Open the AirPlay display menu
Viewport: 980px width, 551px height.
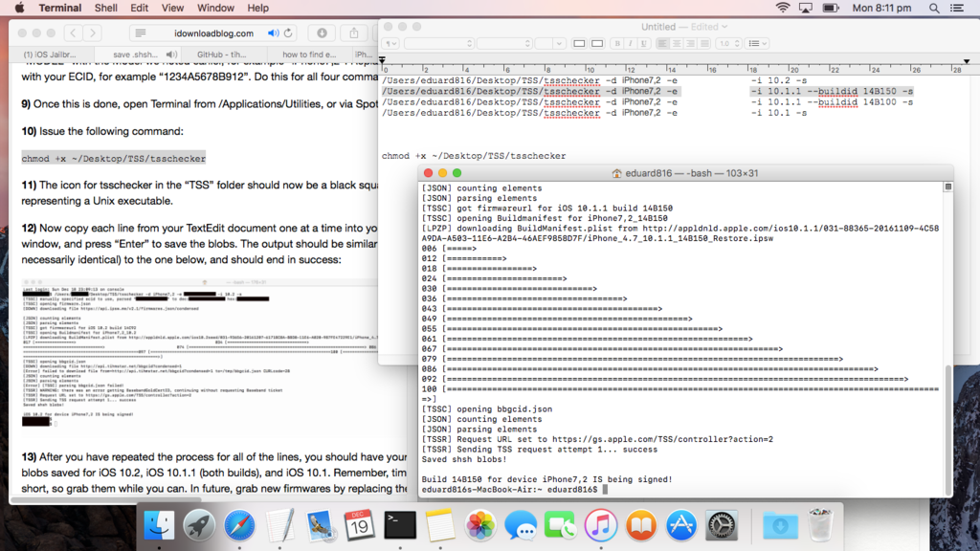click(806, 8)
